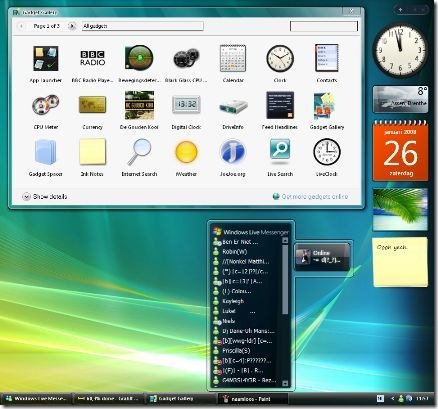Select the App Launcher gadget icon

click(46, 58)
